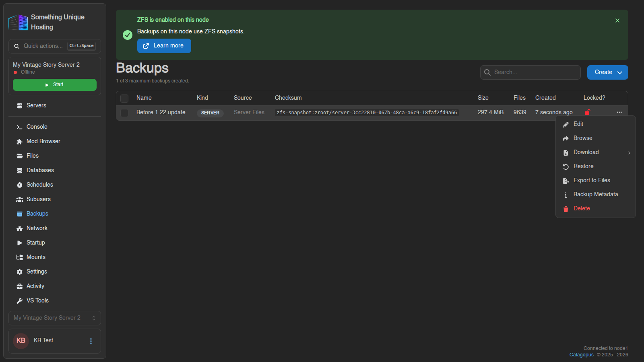Select Export to Files in context menu
Screen dimensions: 644x362
tap(596, 180)
